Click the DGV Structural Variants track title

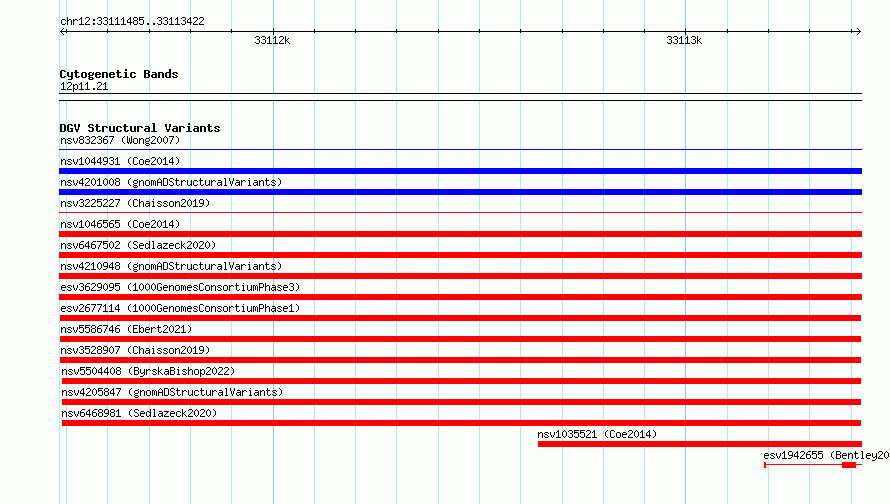coord(140,128)
